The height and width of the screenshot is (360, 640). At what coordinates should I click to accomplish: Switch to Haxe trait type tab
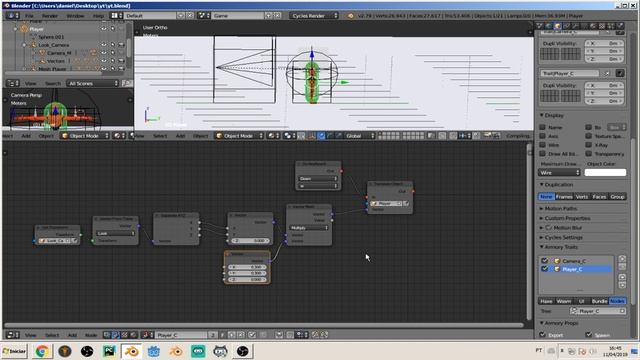click(546, 301)
